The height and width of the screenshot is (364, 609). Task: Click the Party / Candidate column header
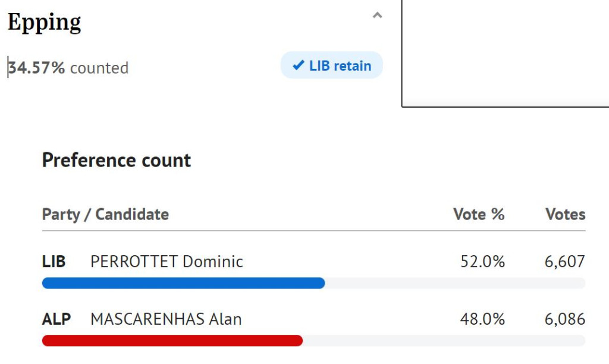click(x=105, y=215)
